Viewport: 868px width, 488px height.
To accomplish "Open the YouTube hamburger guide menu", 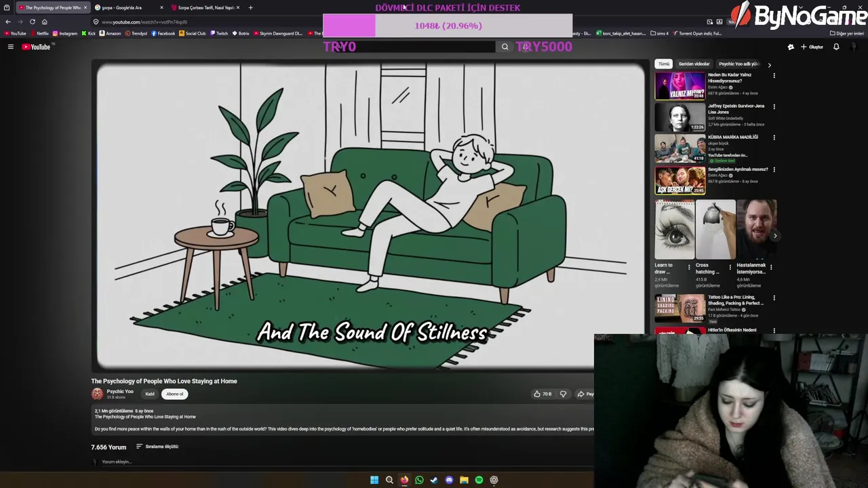I will (11, 47).
